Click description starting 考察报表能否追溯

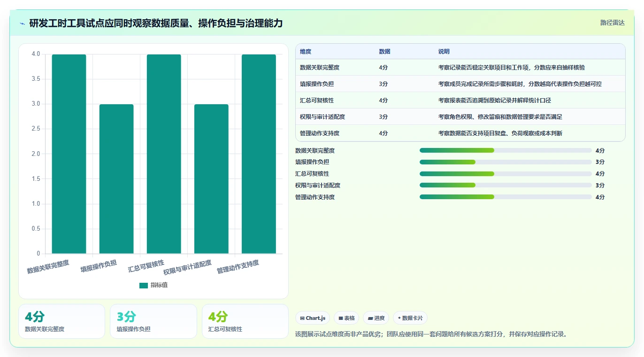coord(494,101)
